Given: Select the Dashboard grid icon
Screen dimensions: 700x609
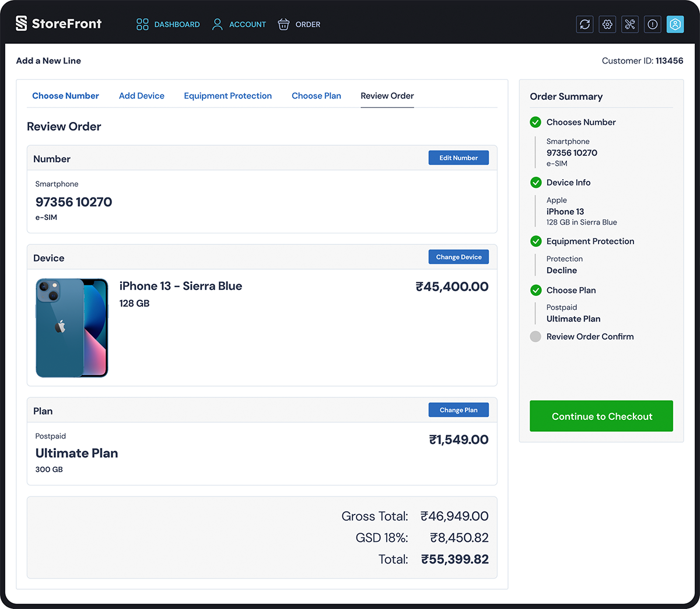Looking at the screenshot, I should pyautogui.click(x=142, y=24).
